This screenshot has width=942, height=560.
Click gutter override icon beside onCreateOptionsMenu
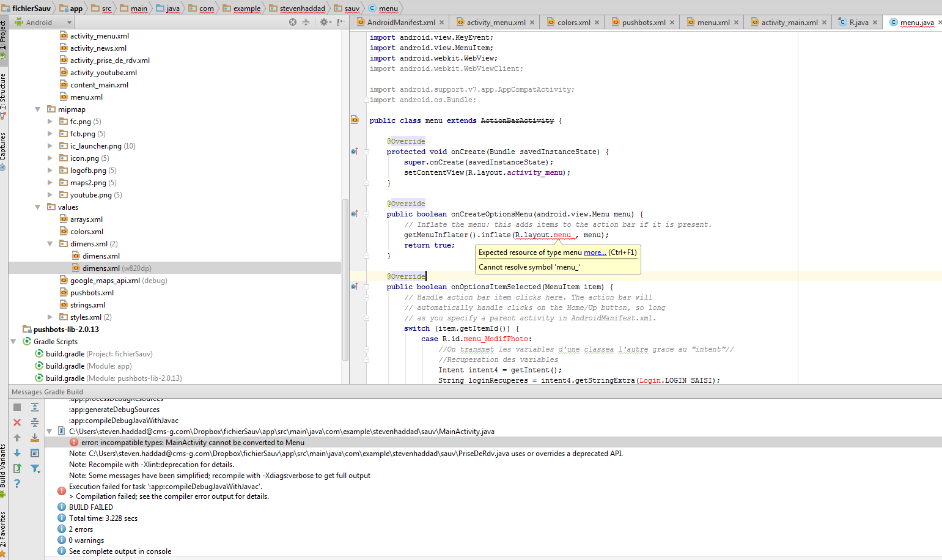[x=355, y=213]
